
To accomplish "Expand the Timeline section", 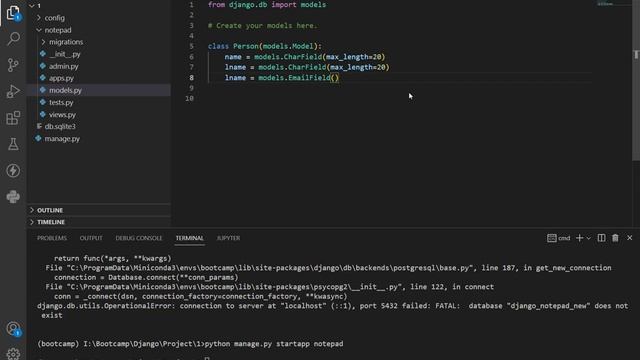I will point(99,222).
